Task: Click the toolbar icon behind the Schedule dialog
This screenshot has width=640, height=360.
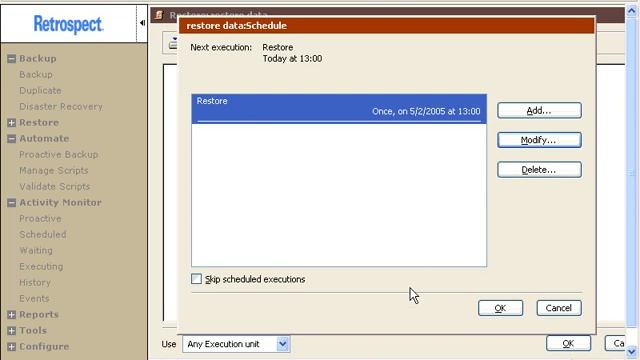Action: pyautogui.click(x=172, y=43)
